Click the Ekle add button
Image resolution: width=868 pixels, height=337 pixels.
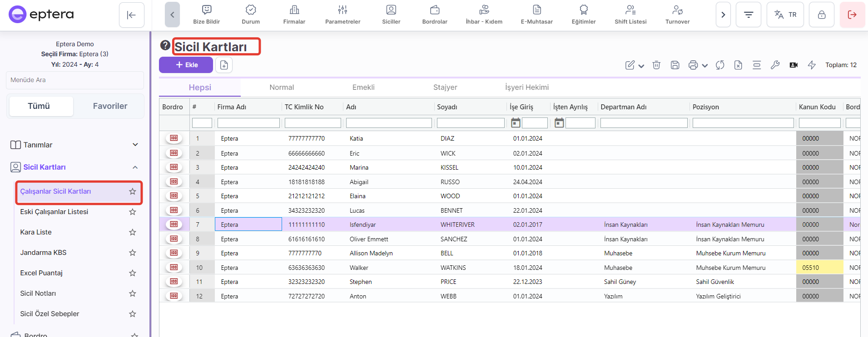(186, 65)
